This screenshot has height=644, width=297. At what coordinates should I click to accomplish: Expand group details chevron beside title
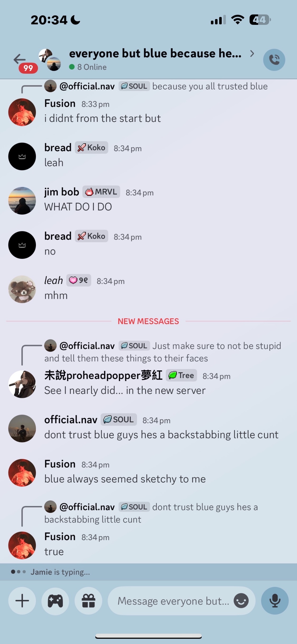click(x=252, y=54)
